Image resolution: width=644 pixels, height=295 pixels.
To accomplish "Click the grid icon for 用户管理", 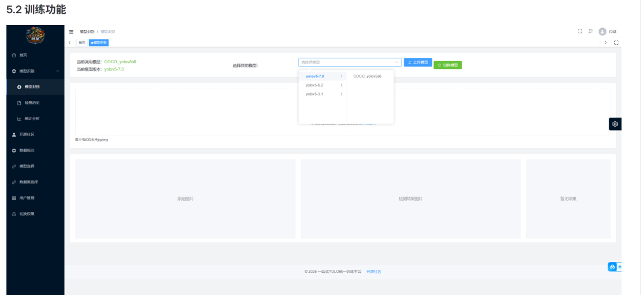I will [14, 198].
